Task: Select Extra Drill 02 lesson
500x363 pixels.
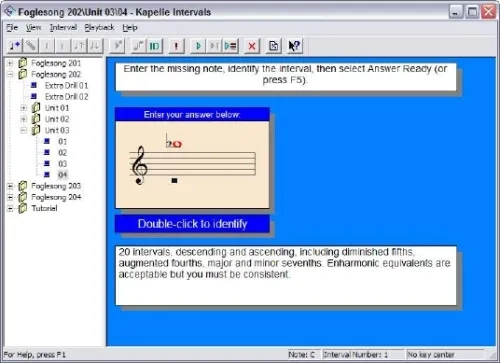Action: [67, 97]
